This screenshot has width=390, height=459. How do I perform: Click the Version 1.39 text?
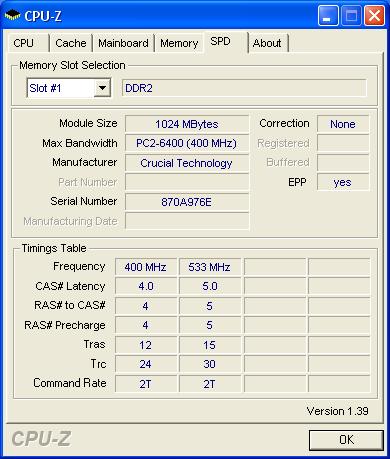tap(337, 411)
